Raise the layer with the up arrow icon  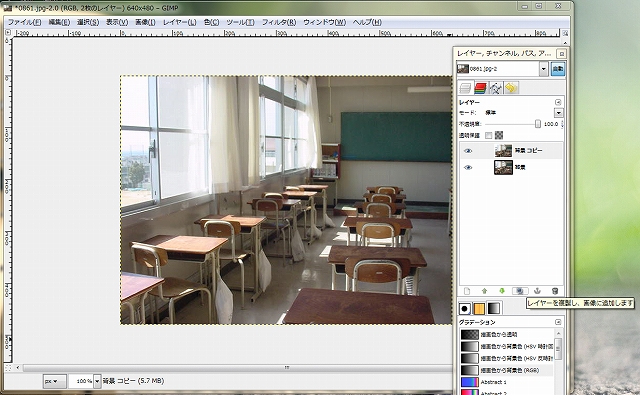(x=484, y=291)
